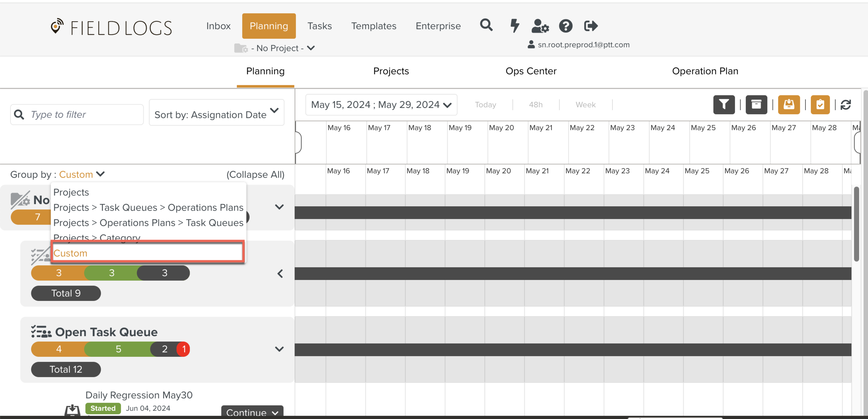Click the logout arrow icon
Viewport: 868px width, 419px height.
click(x=591, y=26)
